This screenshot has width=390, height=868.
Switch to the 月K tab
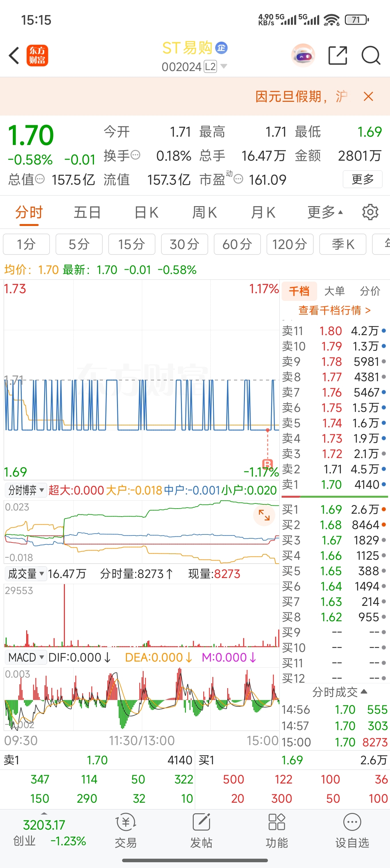[263, 213]
